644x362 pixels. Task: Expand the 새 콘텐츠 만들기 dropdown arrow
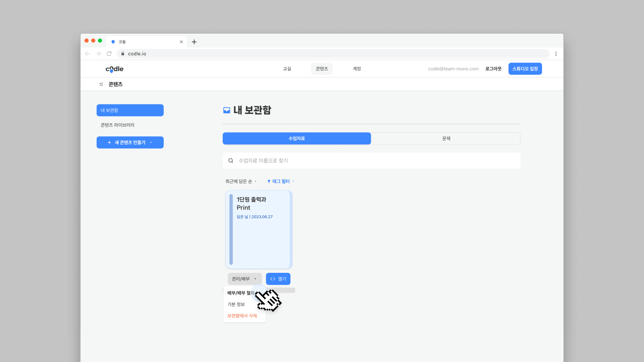151,142
